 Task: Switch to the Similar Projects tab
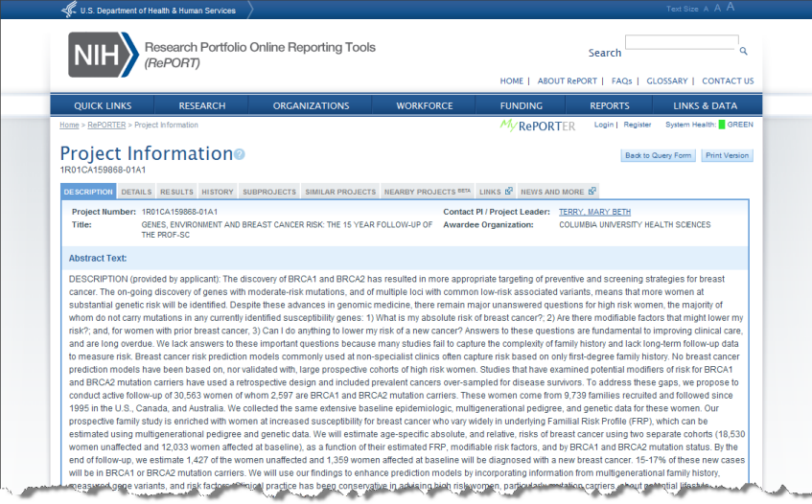click(340, 192)
